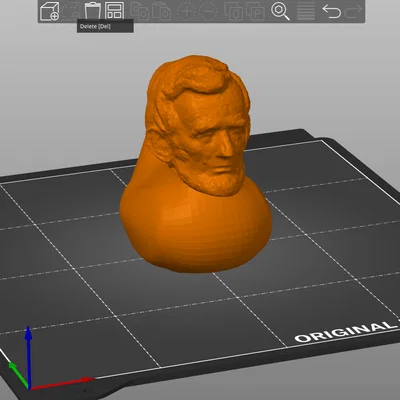Click the greyed Add instance plus icon

point(186,11)
